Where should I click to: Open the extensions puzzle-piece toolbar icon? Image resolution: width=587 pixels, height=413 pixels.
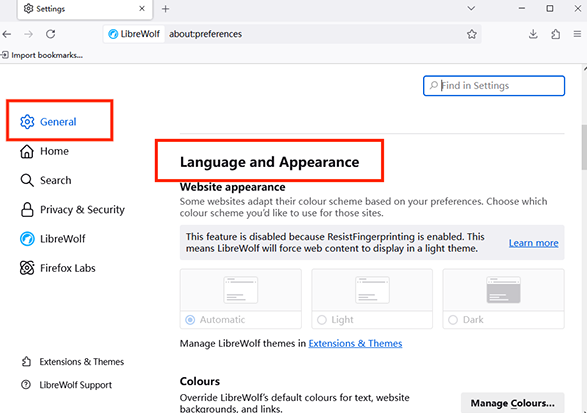(x=556, y=34)
